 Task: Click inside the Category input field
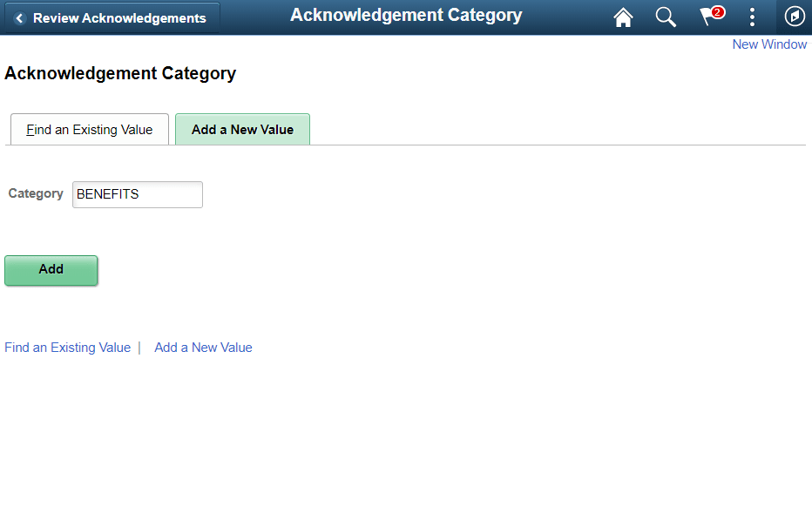(137, 194)
